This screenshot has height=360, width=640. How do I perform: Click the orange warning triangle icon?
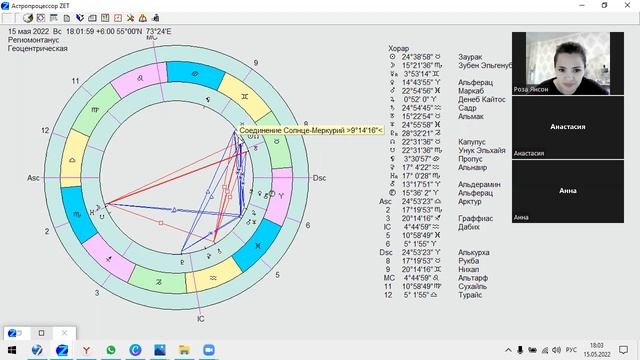pyautogui.click(x=142, y=18)
